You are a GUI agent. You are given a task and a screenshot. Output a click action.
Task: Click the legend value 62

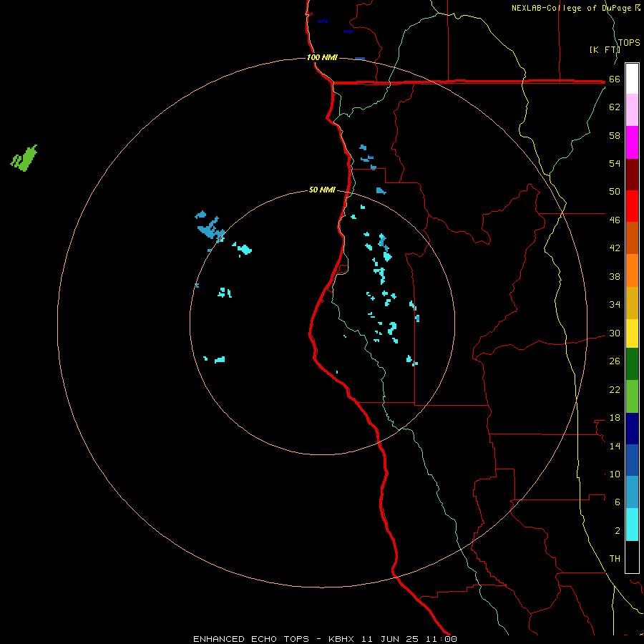pos(615,107)
